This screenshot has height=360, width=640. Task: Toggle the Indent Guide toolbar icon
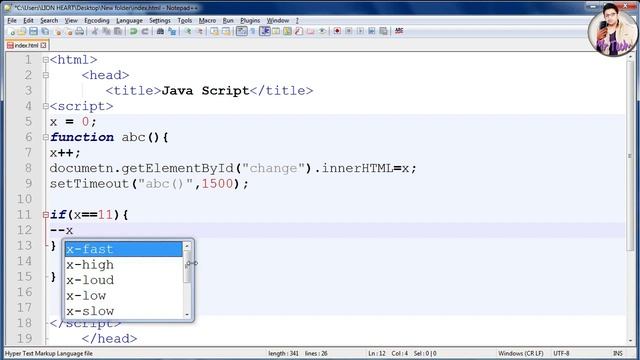264,31
